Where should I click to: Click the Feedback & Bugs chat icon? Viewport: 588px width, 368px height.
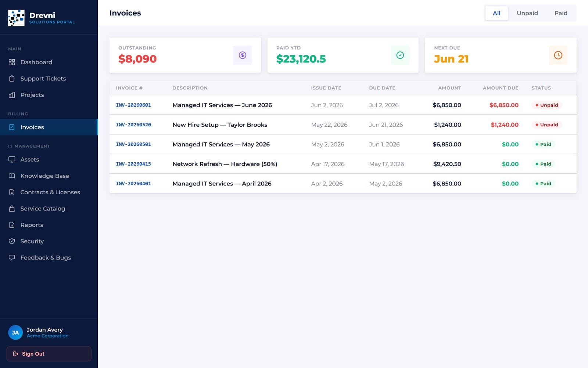tap(12, 258)
